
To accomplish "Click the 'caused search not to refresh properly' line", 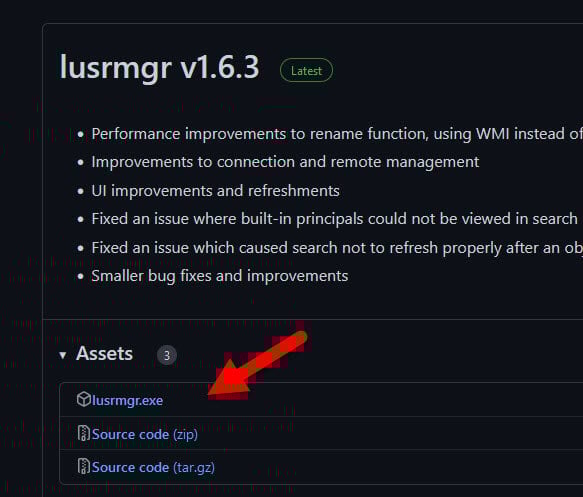I will (337, 248).
